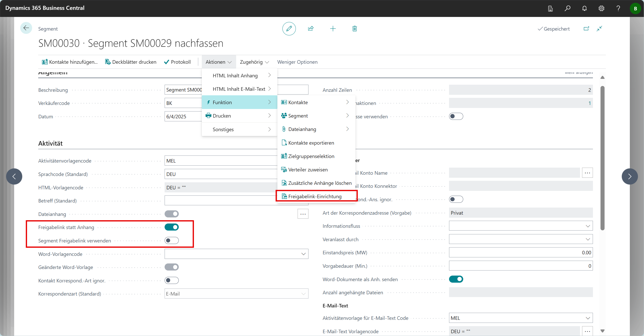Click the search magnifier icon

coord(567,8)
